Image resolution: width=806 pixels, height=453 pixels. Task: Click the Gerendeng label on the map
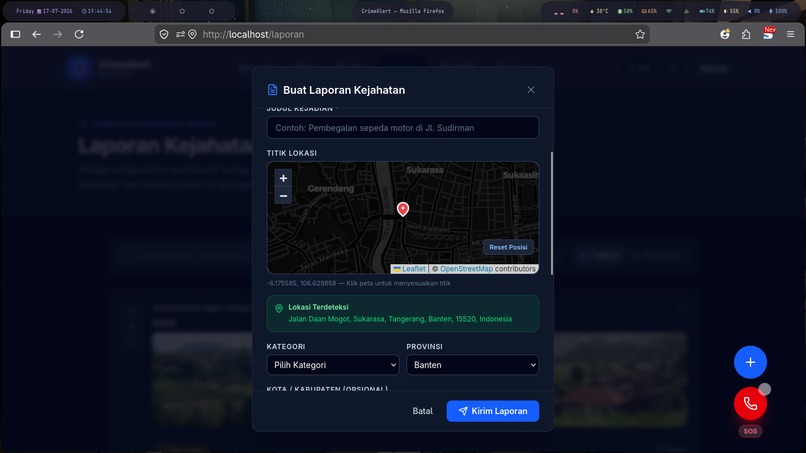point(331,189)
